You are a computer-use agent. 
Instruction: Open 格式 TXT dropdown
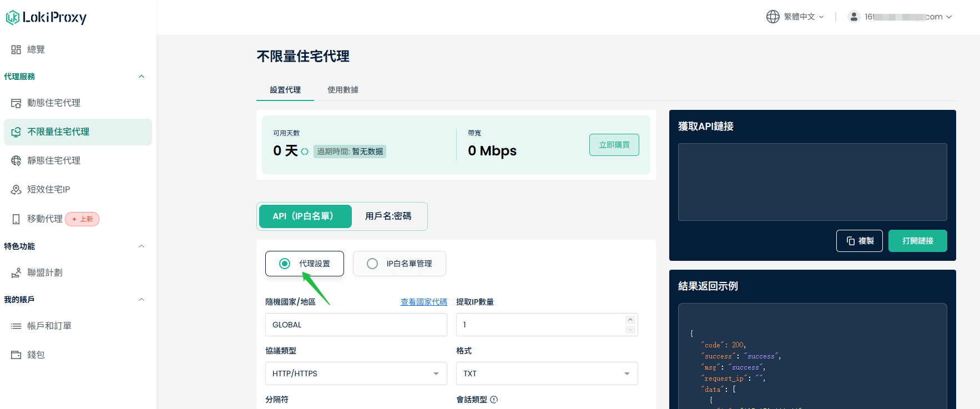[547, 373]
